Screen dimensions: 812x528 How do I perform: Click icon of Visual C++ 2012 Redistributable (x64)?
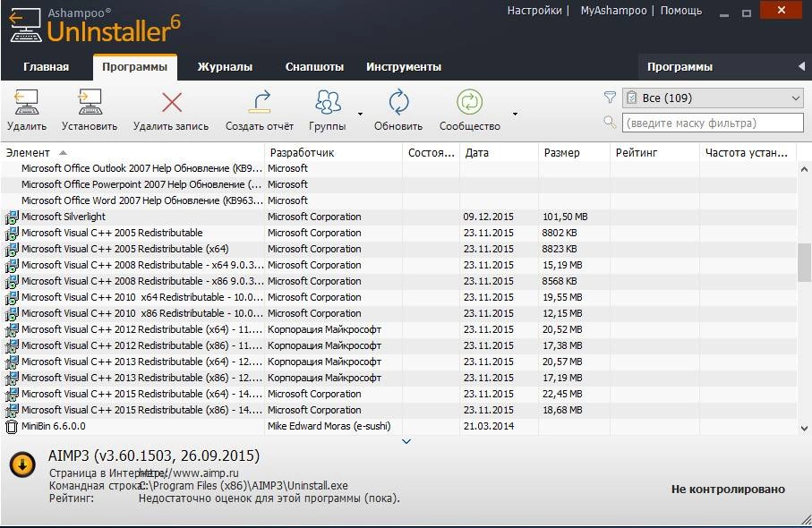click(x=12, y=329)
